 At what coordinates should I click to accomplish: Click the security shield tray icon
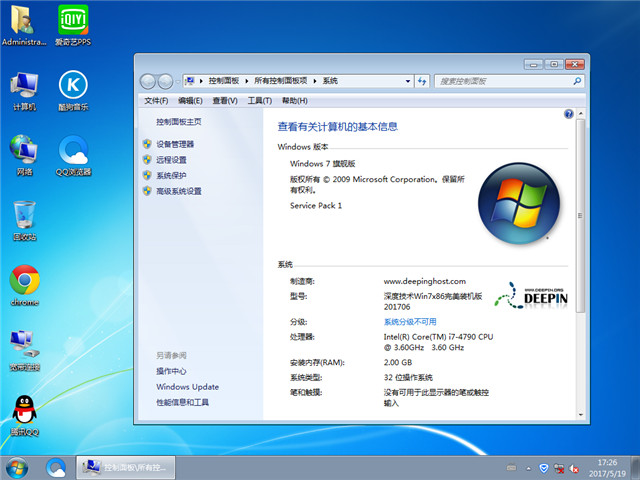coord(543,468)
